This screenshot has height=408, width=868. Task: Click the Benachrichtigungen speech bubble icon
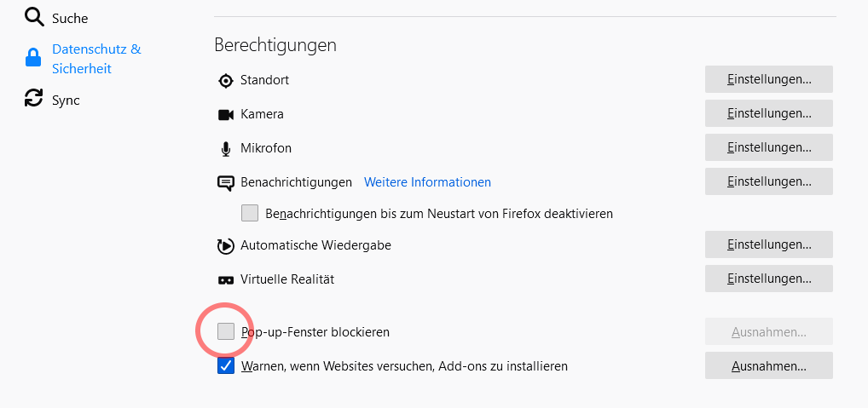(226, 183)
